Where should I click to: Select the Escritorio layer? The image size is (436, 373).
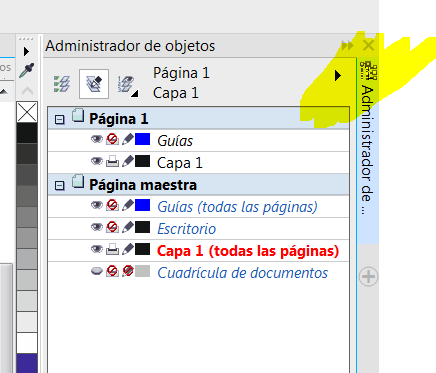186,229
